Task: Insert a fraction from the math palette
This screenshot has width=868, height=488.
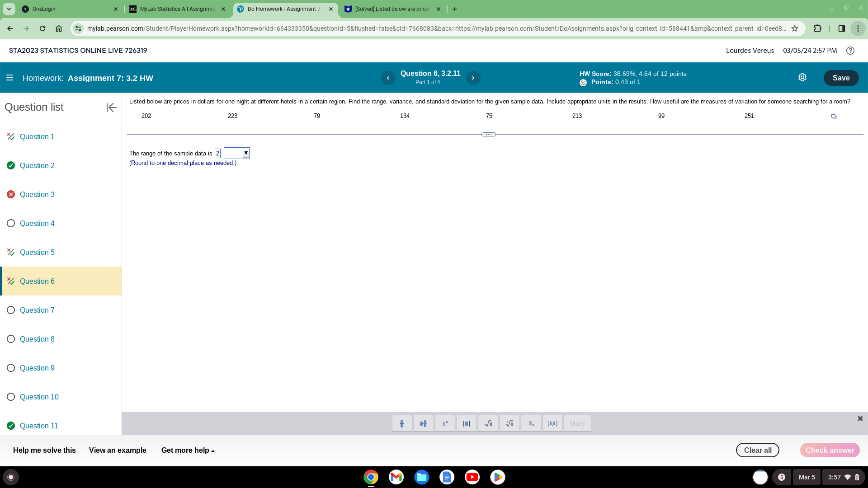Action: (x=402, y=423)
